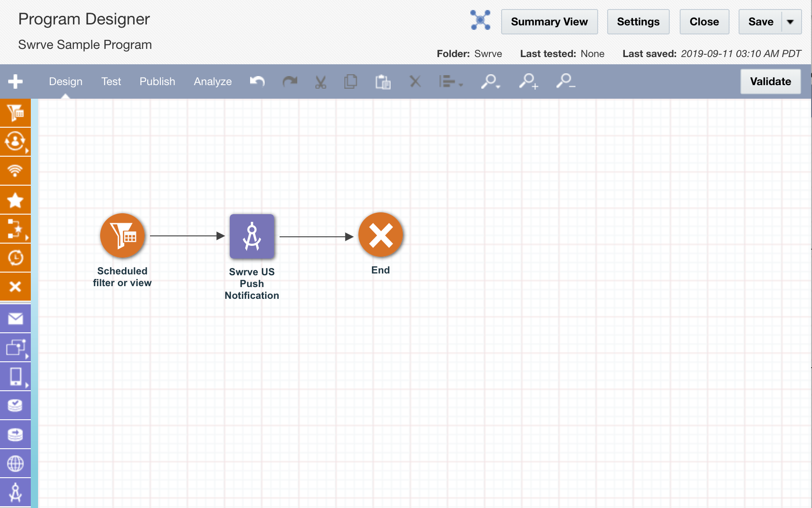Select the Scheduled filter or view node
The width and height of the screenshot is (812, 508).
point(122,235)
